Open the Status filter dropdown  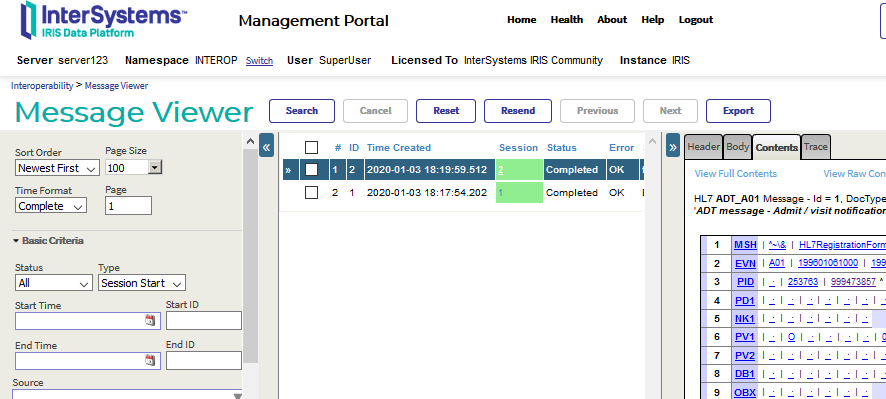click(53, 283)
